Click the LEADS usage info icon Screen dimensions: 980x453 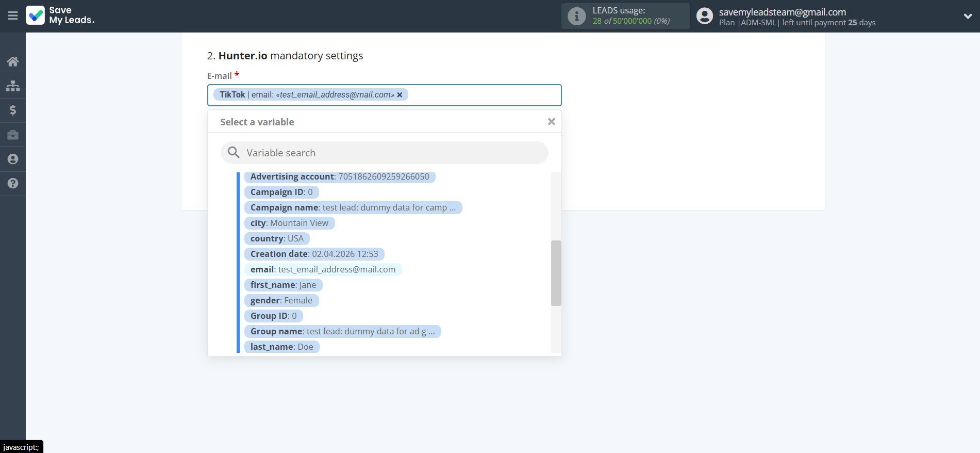coord(576,16)
